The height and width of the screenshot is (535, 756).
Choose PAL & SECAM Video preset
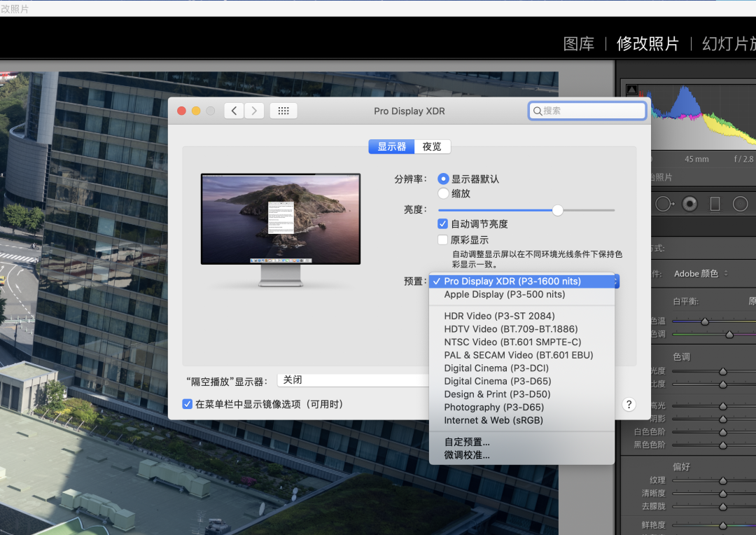[x=521, y=355]
